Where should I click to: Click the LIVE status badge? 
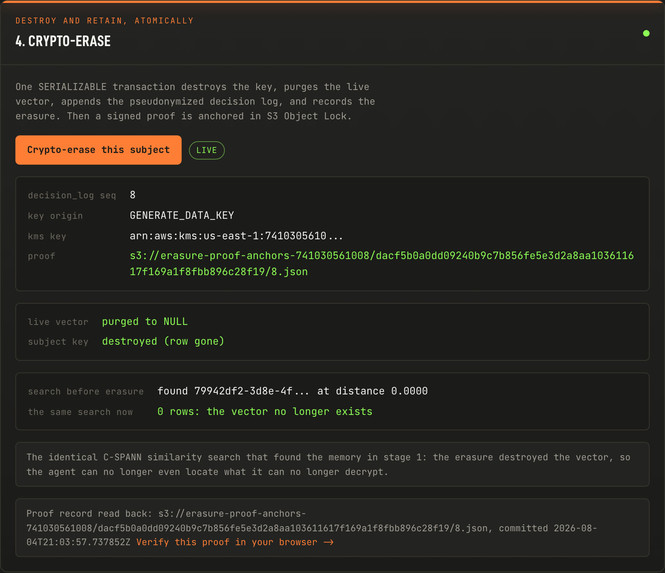point(207,150)
